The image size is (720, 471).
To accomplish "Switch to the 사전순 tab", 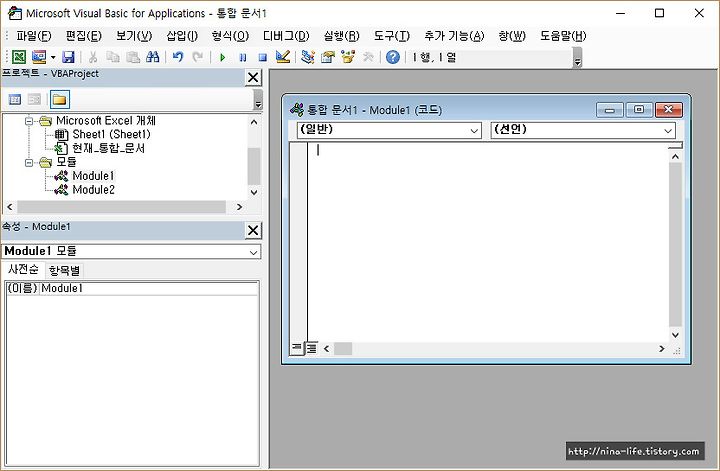I will coord(23,269).
